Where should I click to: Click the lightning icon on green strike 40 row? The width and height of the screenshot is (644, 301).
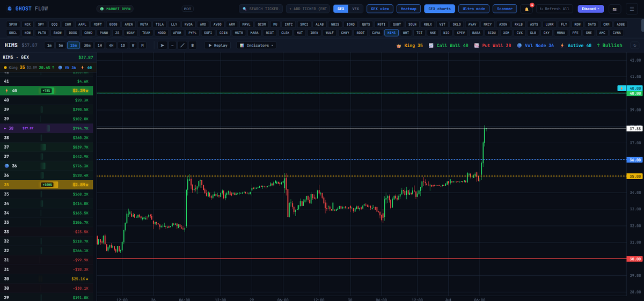tap(6, 91)
